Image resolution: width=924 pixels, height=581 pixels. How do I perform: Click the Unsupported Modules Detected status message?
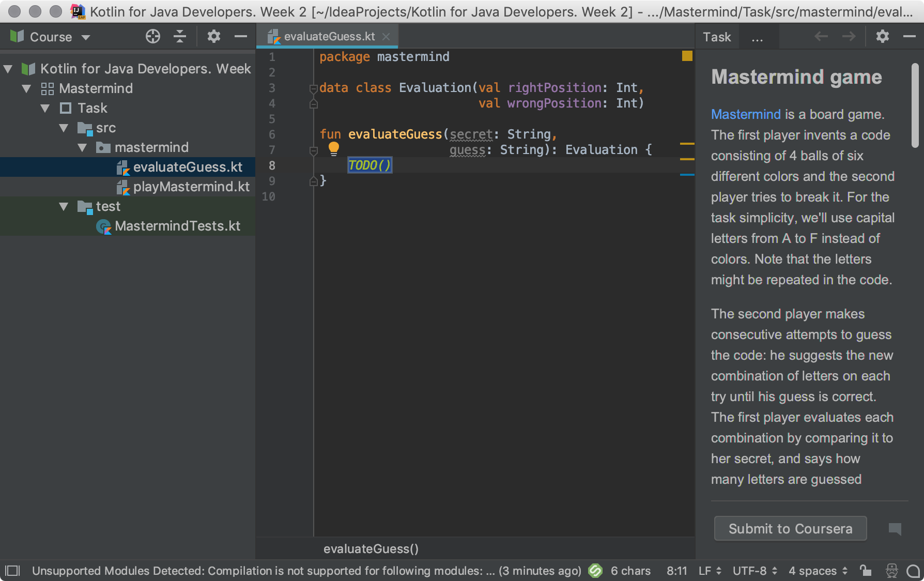[x=306, y=571]
